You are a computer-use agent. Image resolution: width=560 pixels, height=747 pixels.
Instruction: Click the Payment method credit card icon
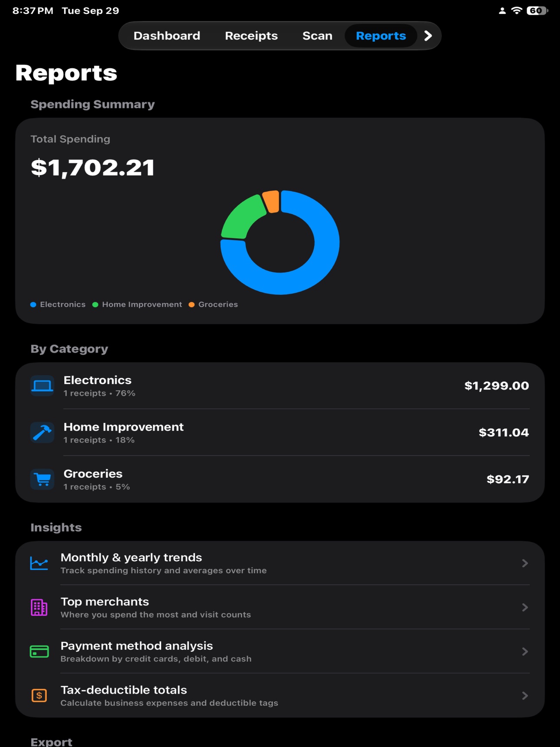(x=39, y=651)
